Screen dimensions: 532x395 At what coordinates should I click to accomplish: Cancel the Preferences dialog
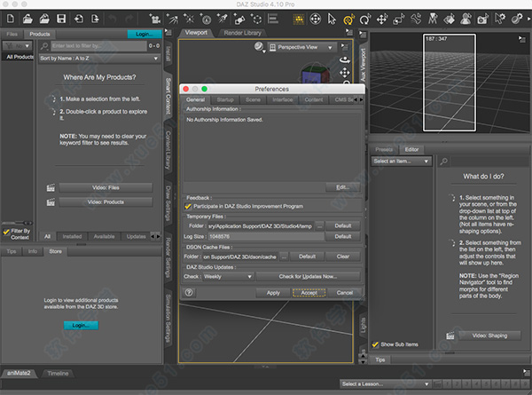point(345,292)
